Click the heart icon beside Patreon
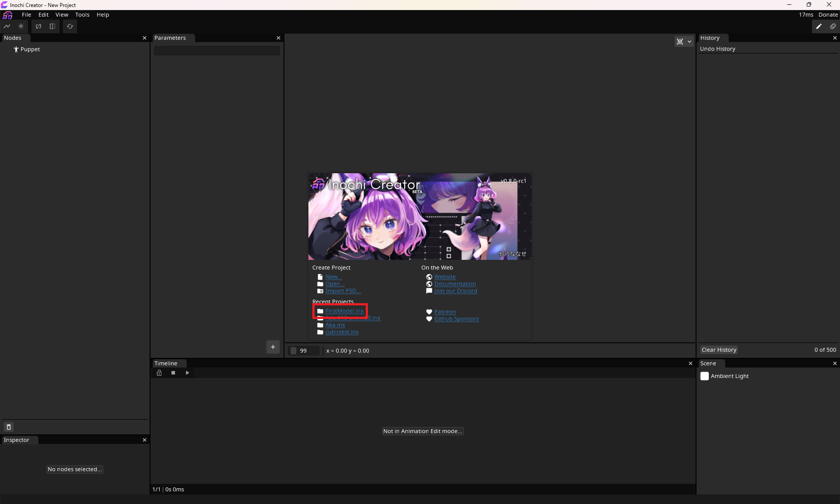The width and height of the screenshot is (840, 504). [x=429, y=312]
